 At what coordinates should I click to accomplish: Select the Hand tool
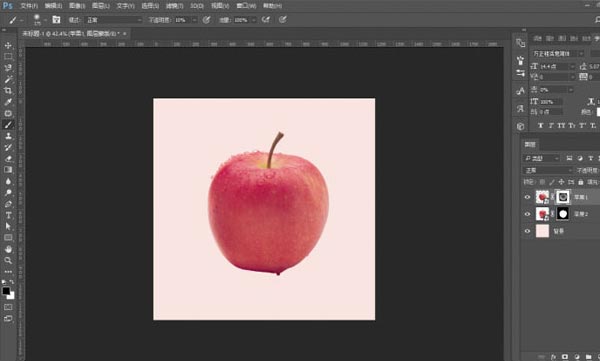(x=8, y=249)
